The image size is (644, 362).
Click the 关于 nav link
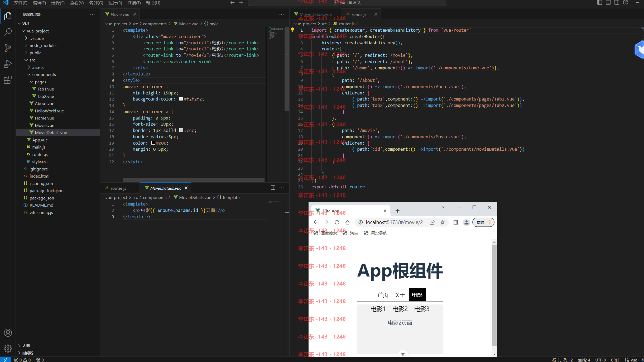[x=400, y=295]
